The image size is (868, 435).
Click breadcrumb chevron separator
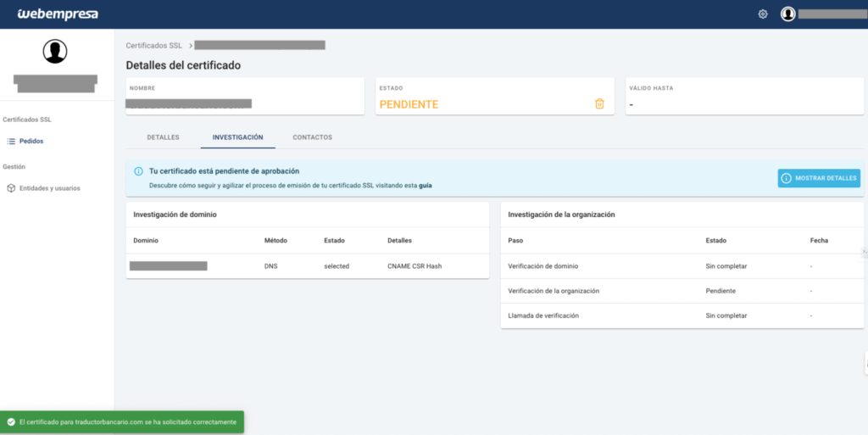[191, 46]
